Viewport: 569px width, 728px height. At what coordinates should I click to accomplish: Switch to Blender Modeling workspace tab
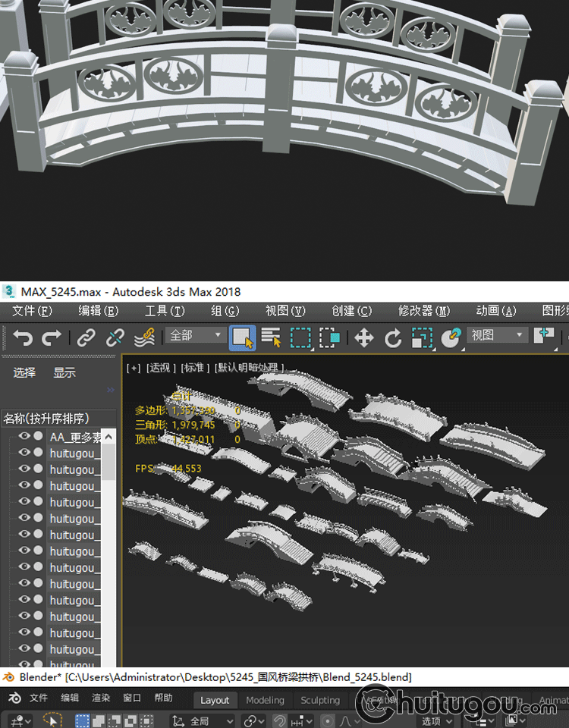point(265,700)
